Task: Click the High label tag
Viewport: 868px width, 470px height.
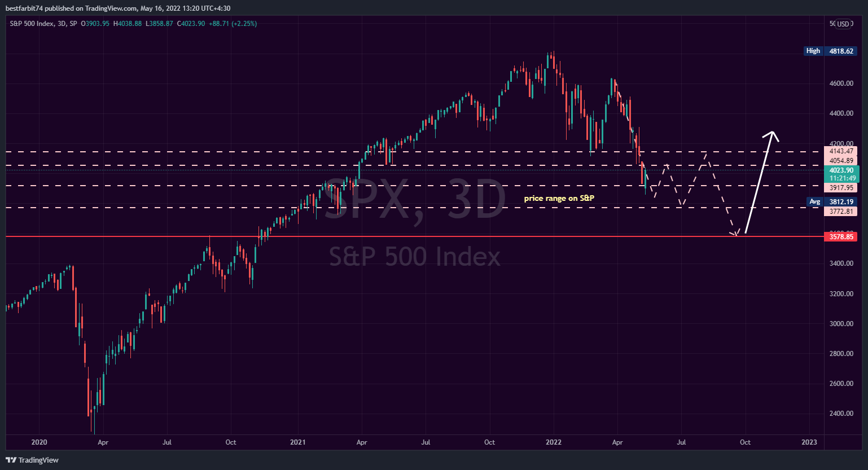Action: tap(813, 51)
